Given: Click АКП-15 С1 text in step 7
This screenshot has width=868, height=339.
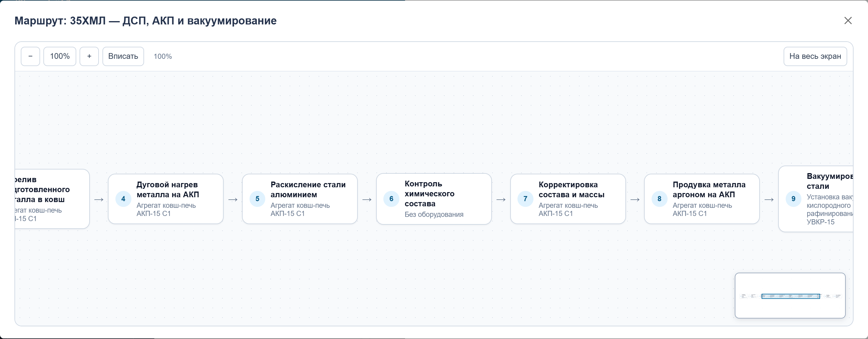Looking at the screenshot, I should pyautogui.click(x=556, y=214).
